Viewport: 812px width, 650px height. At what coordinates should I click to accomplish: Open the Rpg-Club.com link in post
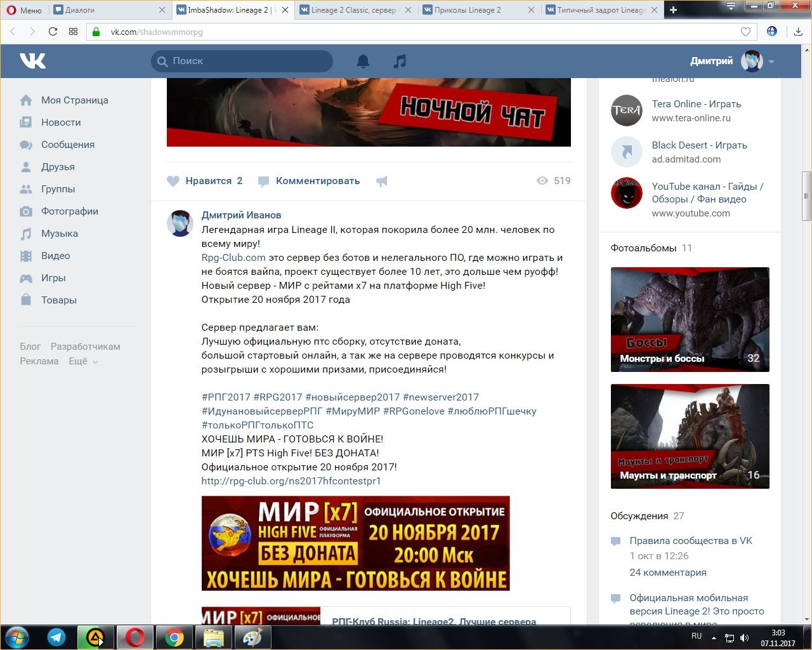233,258
